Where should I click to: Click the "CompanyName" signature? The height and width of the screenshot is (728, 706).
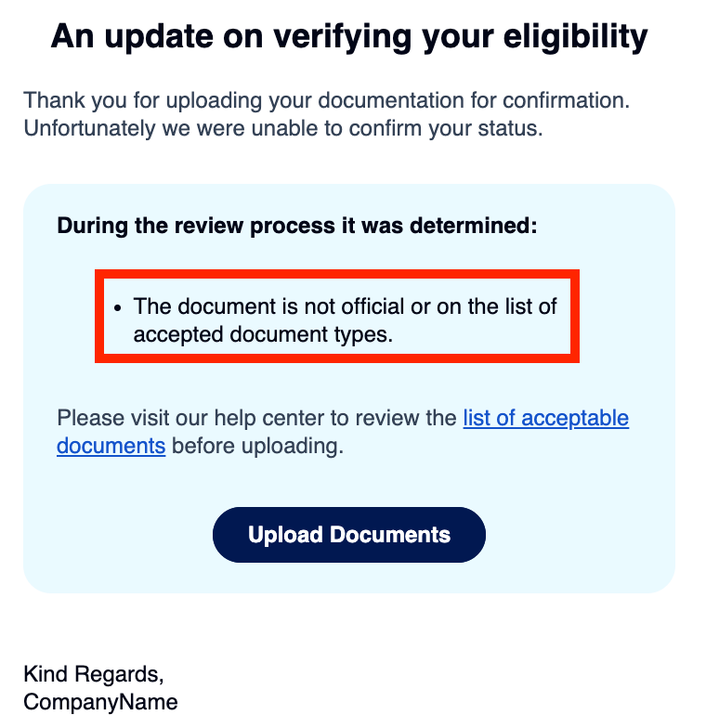pyautogui.click(x=100, y=701)
